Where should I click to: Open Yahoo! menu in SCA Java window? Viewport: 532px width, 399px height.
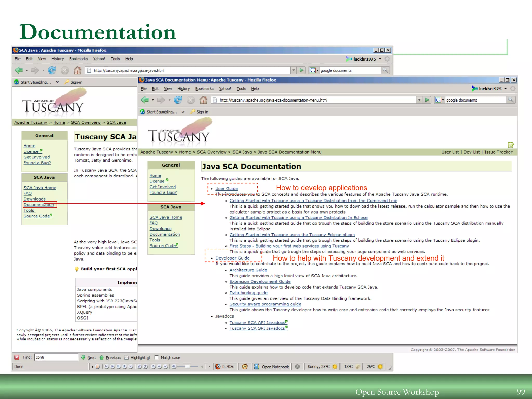[99, 59]
